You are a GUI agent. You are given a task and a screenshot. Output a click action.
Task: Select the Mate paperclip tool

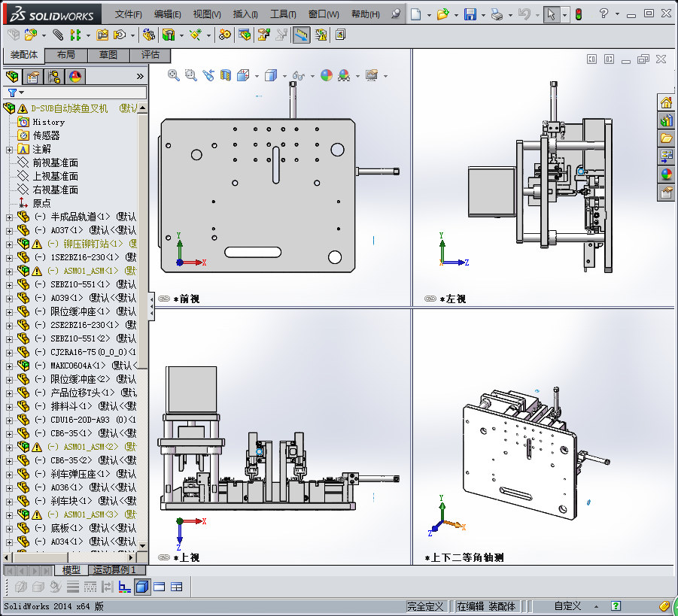[x=58, y=35]
